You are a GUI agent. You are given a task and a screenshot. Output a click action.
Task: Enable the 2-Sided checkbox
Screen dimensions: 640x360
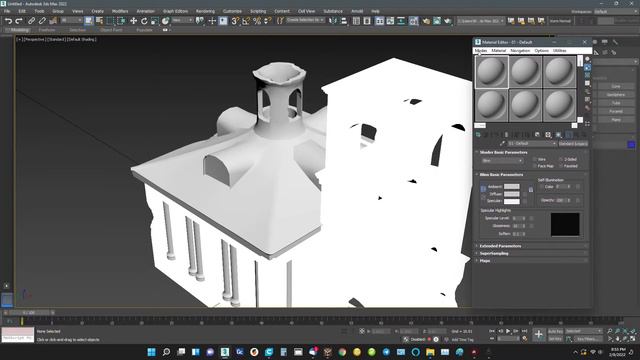(561, 159)
